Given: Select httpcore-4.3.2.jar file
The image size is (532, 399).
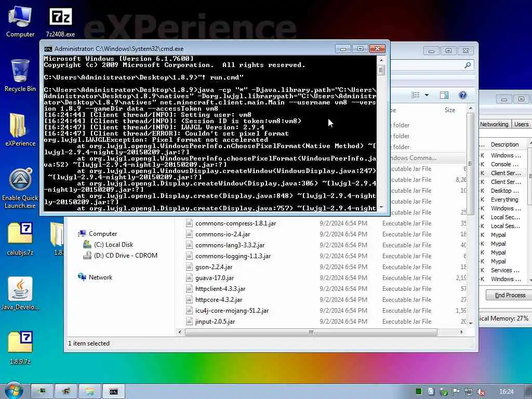Looking at the screenshot, I should click(219, 299).
